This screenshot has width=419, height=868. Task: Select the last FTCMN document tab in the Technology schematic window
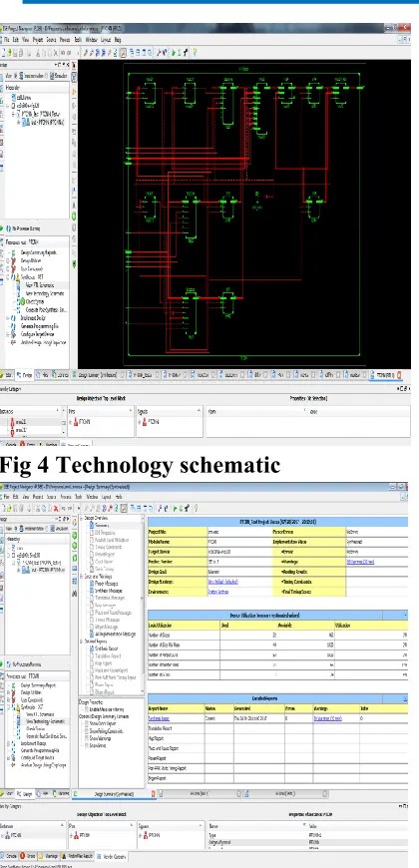pos(385,375)
